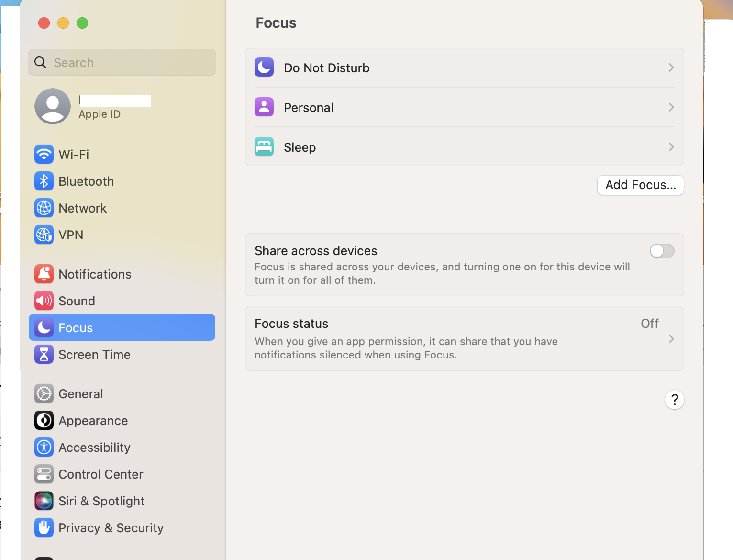Click the Do Not Disturb moon icon
Viewport: 733px width, 560px height.
(x=264, y=67)
